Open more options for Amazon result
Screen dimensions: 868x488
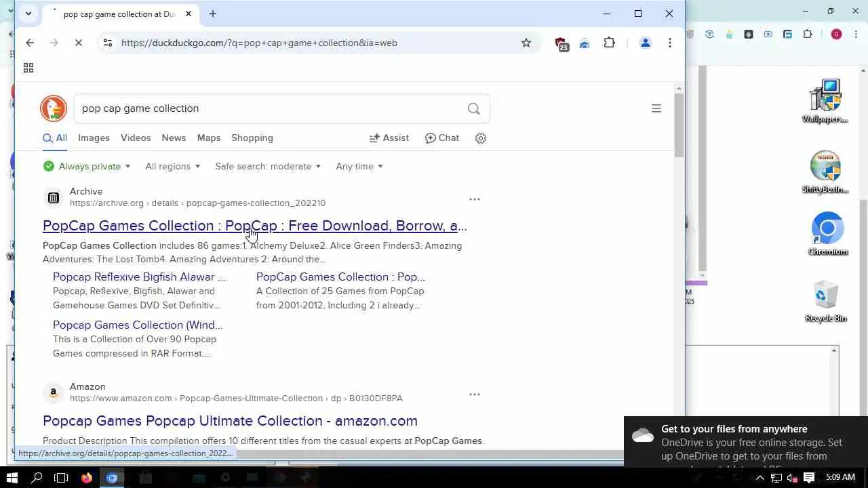point(475,394)
